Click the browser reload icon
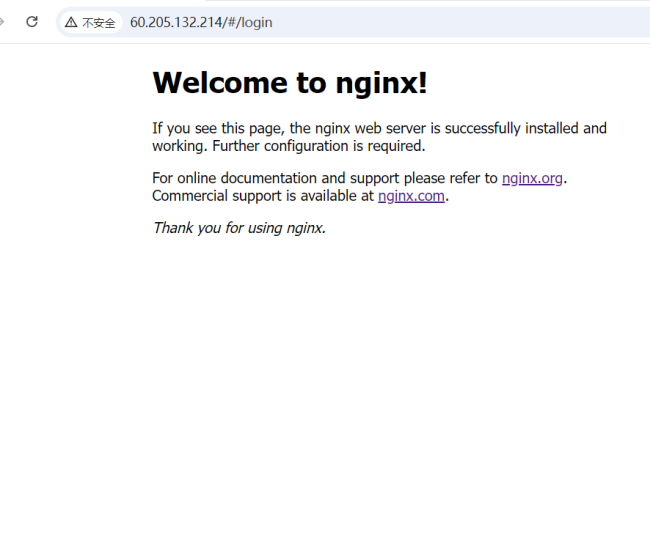 coord(32,22)
